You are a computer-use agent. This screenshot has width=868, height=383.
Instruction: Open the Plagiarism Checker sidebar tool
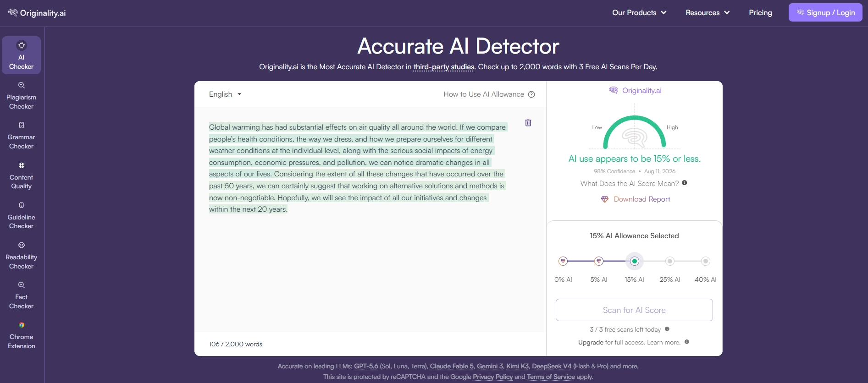click(21, 95)
